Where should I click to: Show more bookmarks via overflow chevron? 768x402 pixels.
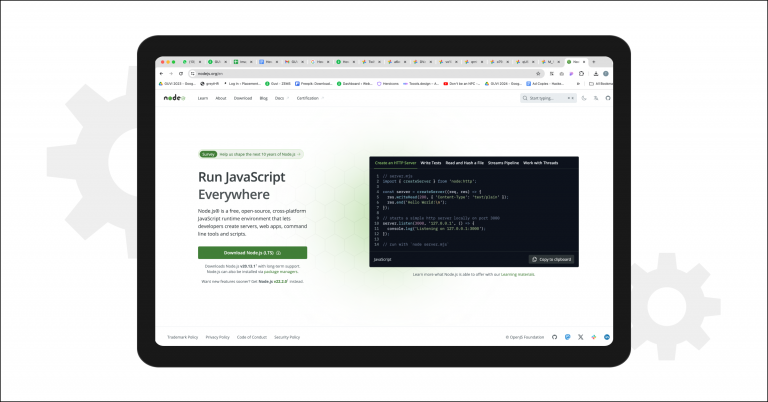[x=578, y=84]
